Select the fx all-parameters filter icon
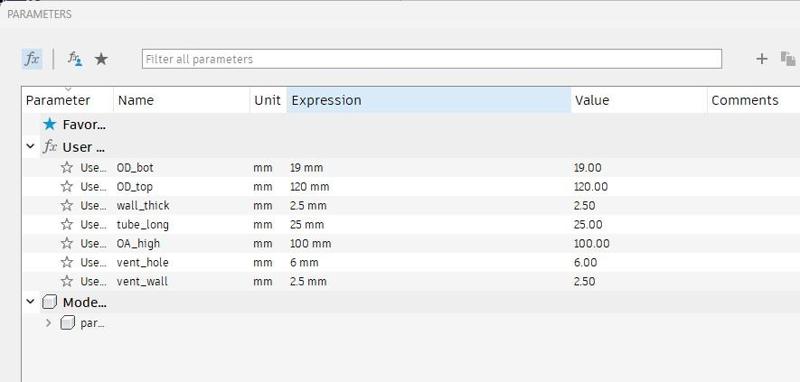 [x=32, y=59]
